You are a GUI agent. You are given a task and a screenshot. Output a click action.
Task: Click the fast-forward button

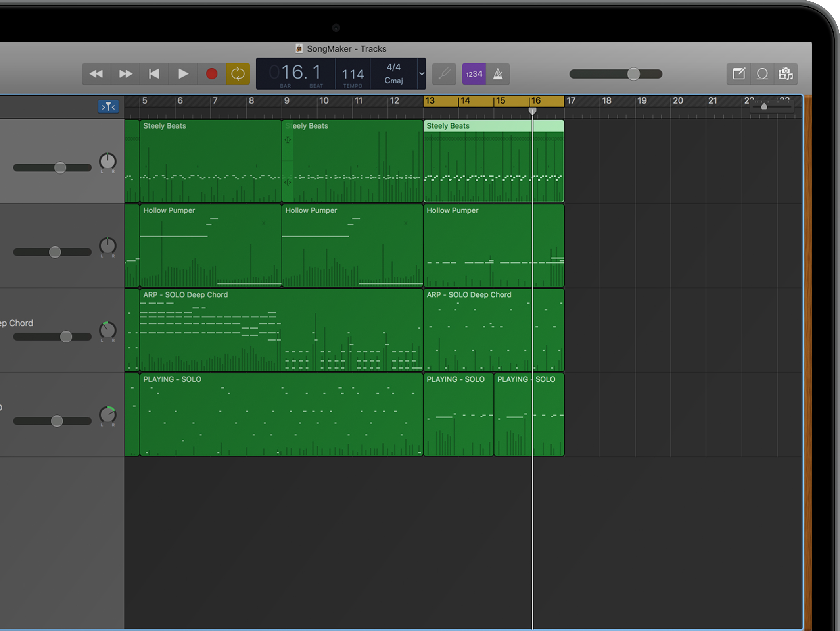[126, 73]
